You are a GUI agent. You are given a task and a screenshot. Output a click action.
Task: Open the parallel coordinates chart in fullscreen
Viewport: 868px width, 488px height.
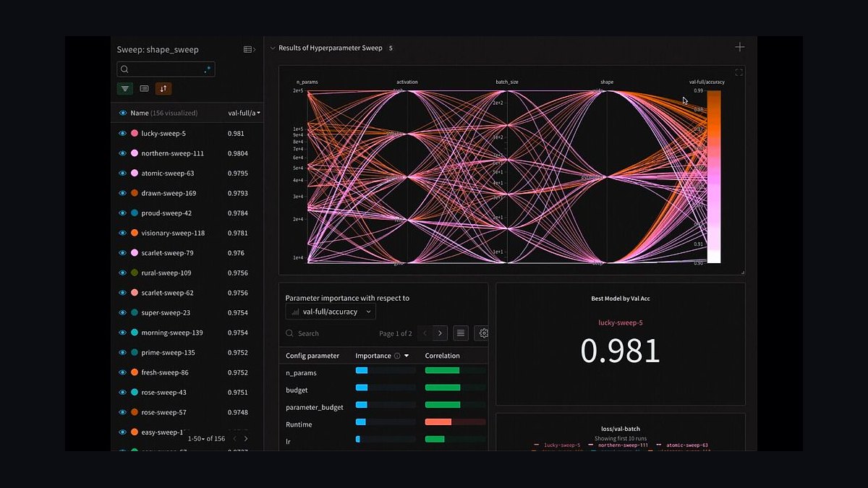click(x=739, y=72)
